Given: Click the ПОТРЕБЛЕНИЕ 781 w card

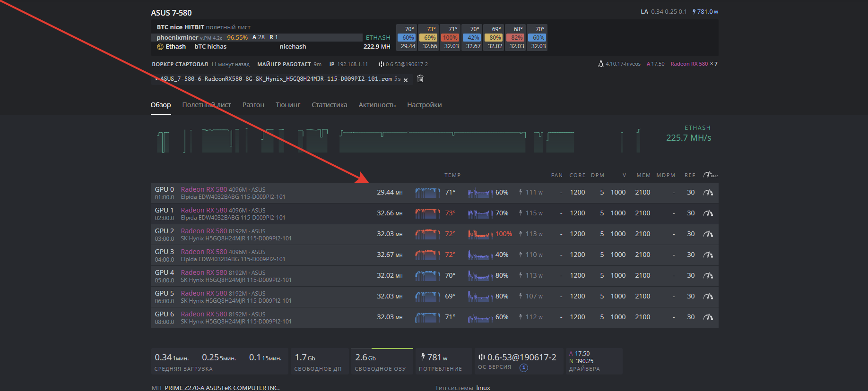Looking at the screenshot, I should pos(444,362).
